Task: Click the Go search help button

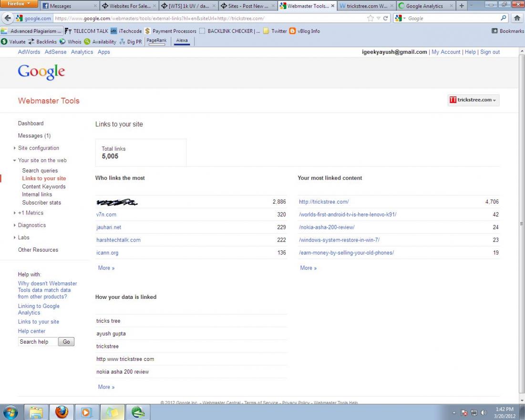Action: [x=66, y=342]
